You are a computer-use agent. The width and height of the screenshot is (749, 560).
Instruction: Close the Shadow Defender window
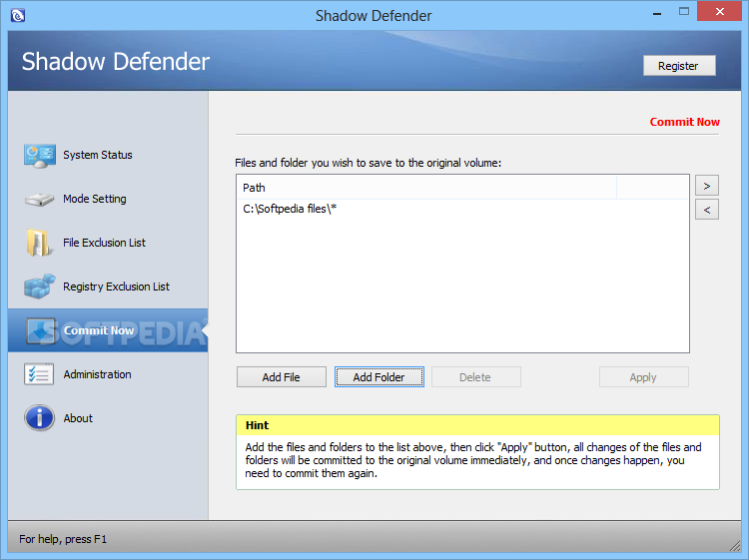tap(720, 12)
